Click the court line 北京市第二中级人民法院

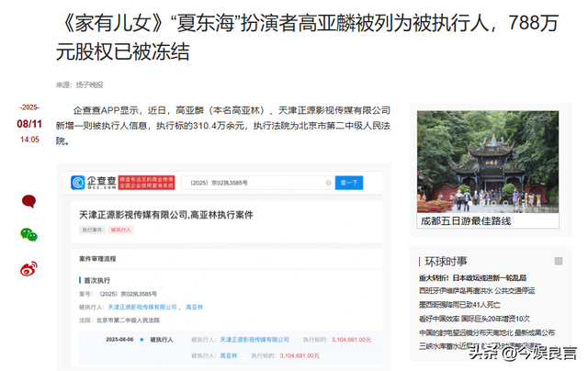click(128, 320)
